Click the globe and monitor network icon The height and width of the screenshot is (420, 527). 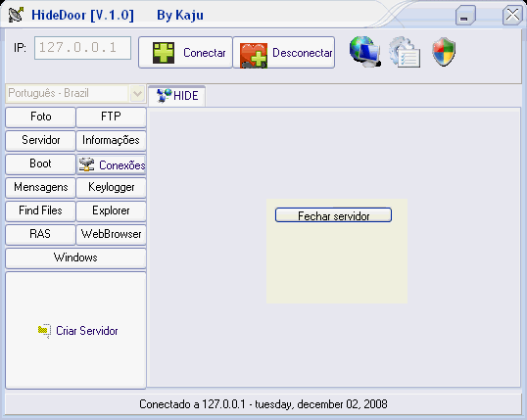(x=365, y=52)
